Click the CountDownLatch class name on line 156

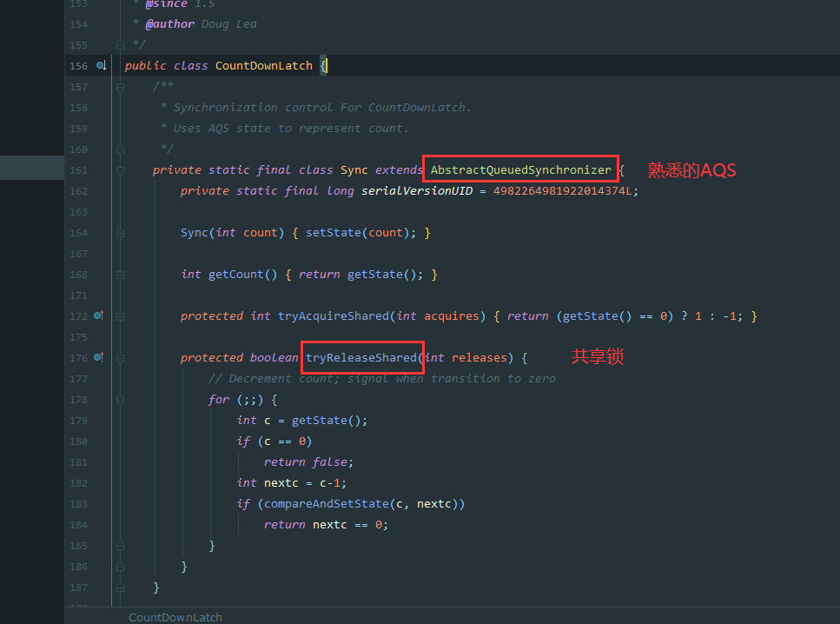click(x=263, y=65)
